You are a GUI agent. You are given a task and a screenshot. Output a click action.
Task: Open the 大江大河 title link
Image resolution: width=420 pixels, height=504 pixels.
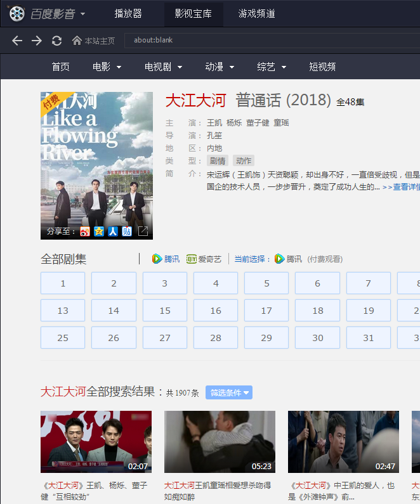[x=196, y=100]
